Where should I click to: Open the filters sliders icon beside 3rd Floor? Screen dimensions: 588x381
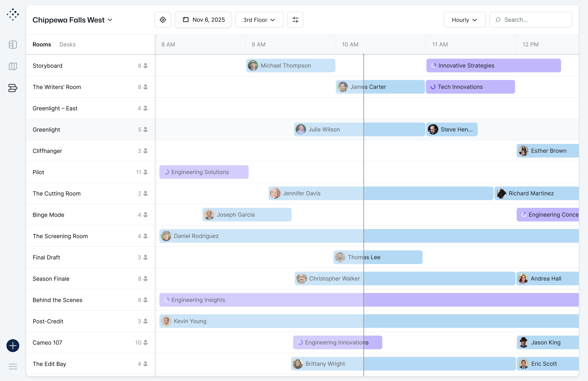296,20
